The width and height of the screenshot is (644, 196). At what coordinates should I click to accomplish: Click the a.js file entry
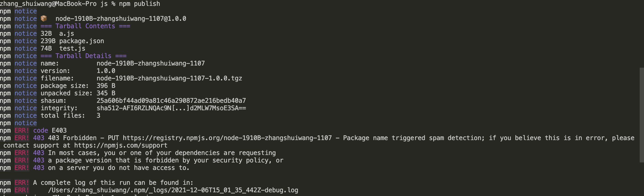(67, 34)
